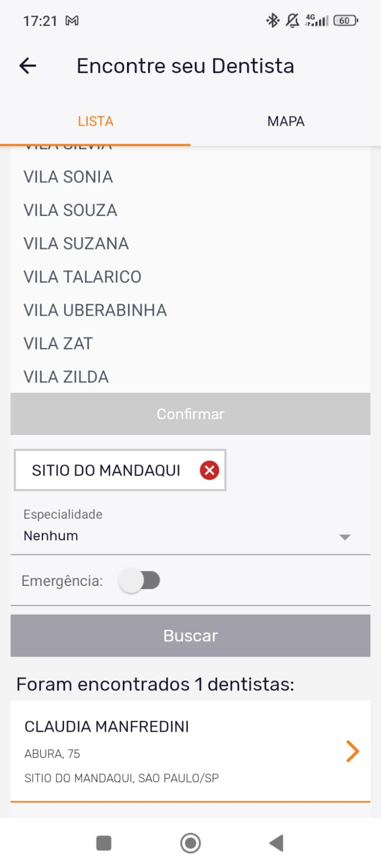Select the LISTA tab
The height and width of the screenshot is (868, 381).
point(96,121)
